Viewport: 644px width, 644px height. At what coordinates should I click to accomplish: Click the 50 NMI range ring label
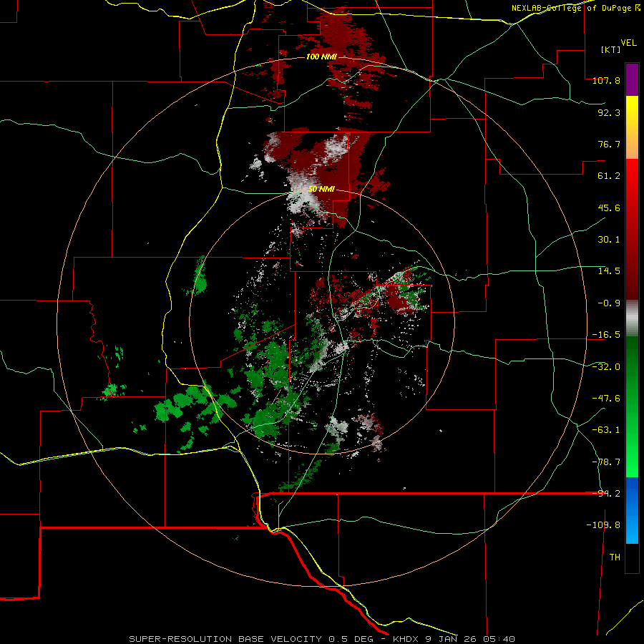[x=321, y=190]
